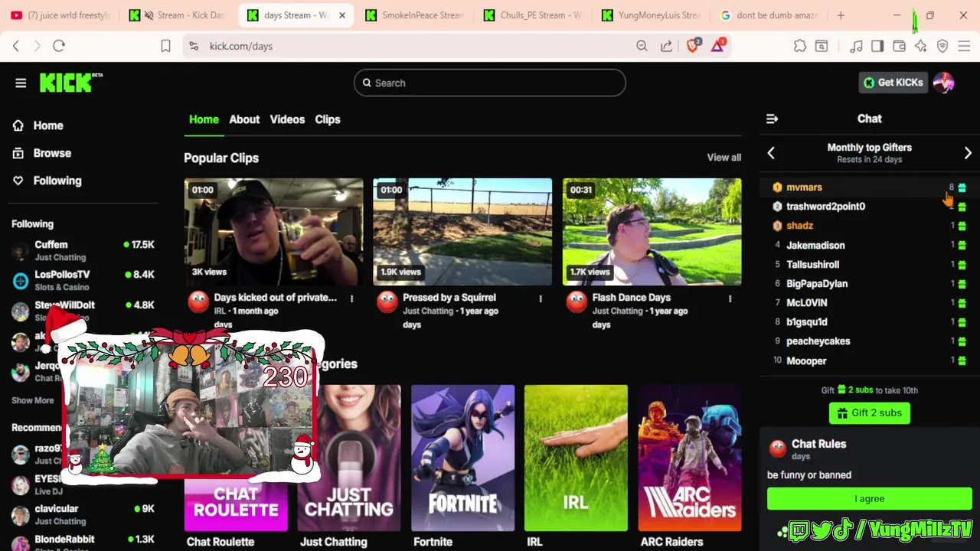Open the extensions puzzle icon
The width and height of the screenshot is (980, 551).
(x=800, y=46)
